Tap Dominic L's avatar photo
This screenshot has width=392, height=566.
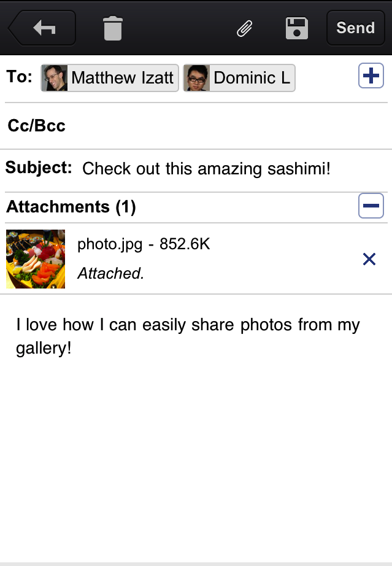click(197, 78)
